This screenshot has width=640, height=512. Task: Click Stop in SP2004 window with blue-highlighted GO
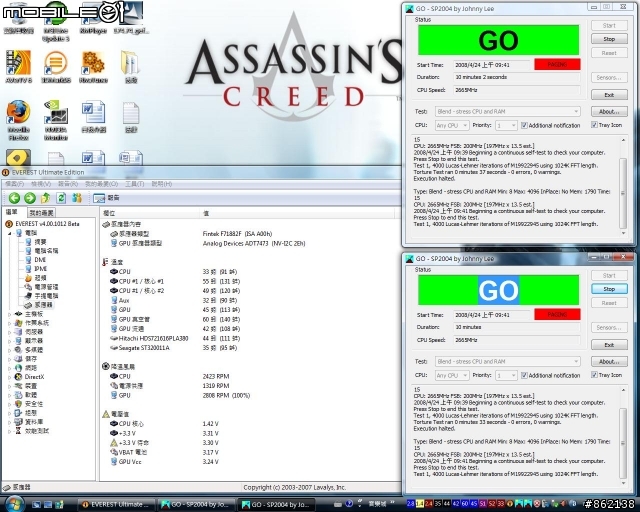pyautogui.click(x=609, y=289)
